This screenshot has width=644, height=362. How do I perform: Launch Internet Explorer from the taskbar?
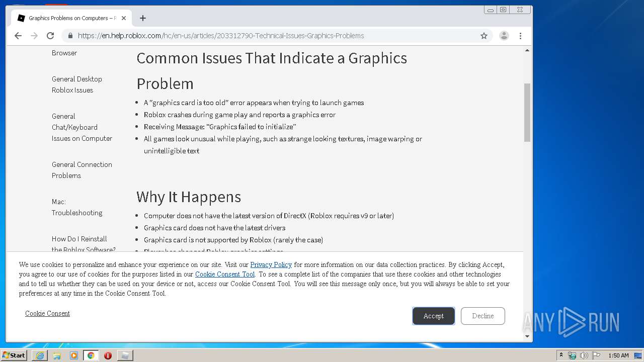click(40, 355)
